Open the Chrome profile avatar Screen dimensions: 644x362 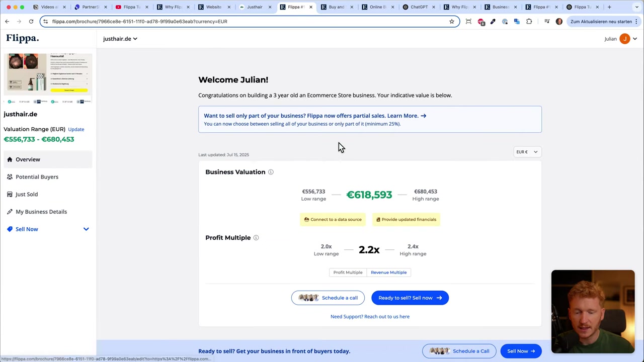pos(559,22)
